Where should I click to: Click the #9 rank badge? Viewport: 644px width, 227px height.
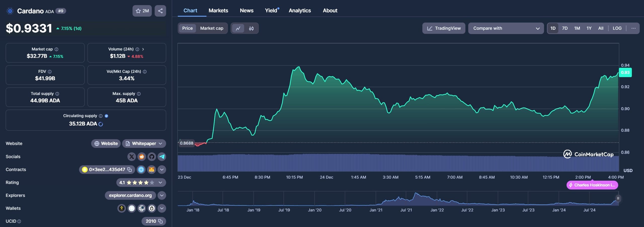click(x=61, y=11)
